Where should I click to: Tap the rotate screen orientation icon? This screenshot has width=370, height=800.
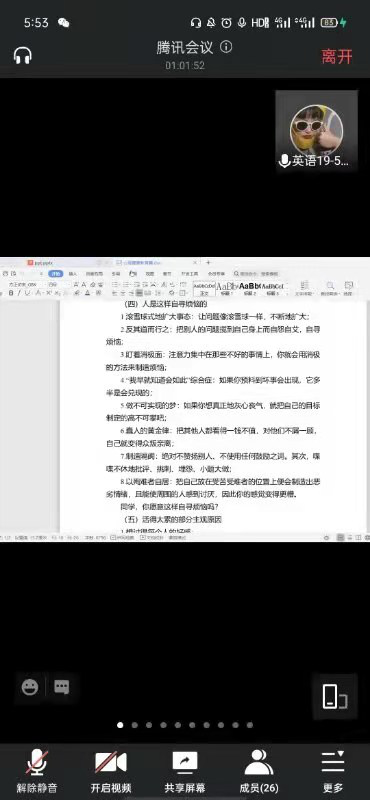coord(335,696)
